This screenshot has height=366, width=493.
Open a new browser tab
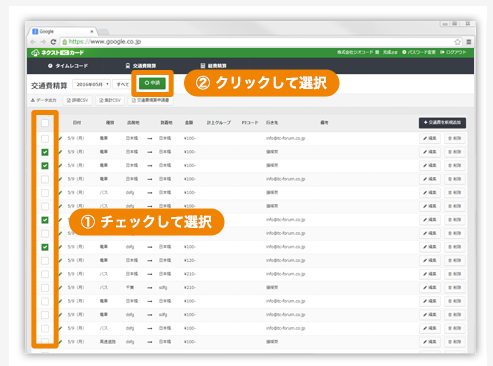tap(103, 32)
